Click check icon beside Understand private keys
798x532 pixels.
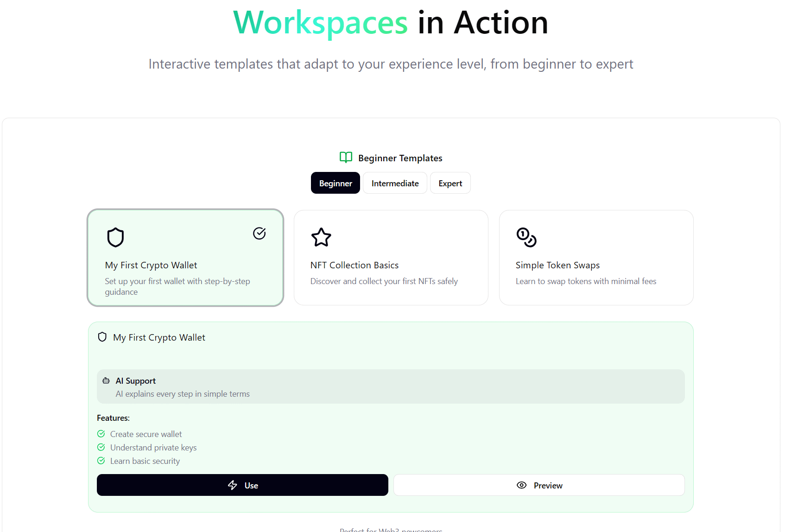click(101, 447)
